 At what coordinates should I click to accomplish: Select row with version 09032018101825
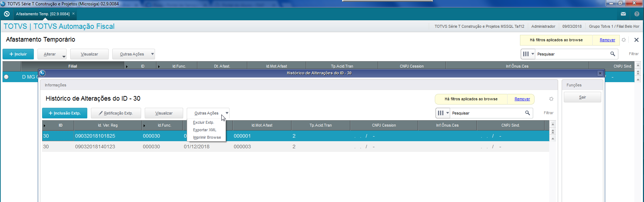295,136
